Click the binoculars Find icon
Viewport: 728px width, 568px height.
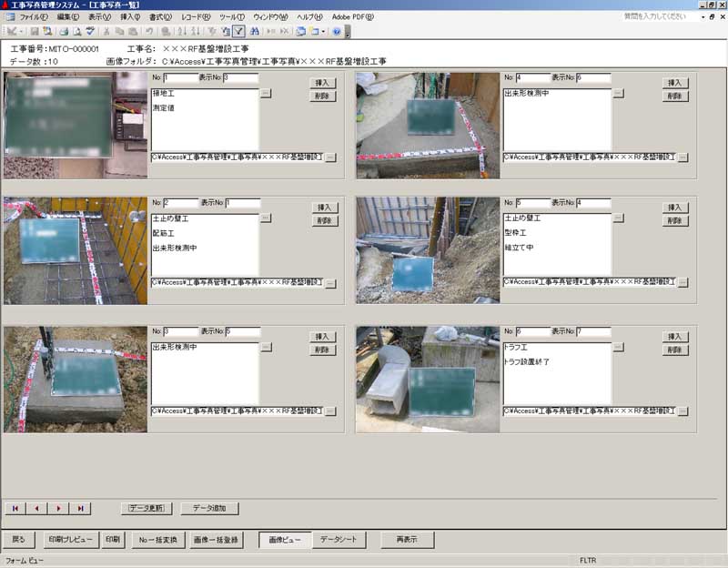pos(255,31)
